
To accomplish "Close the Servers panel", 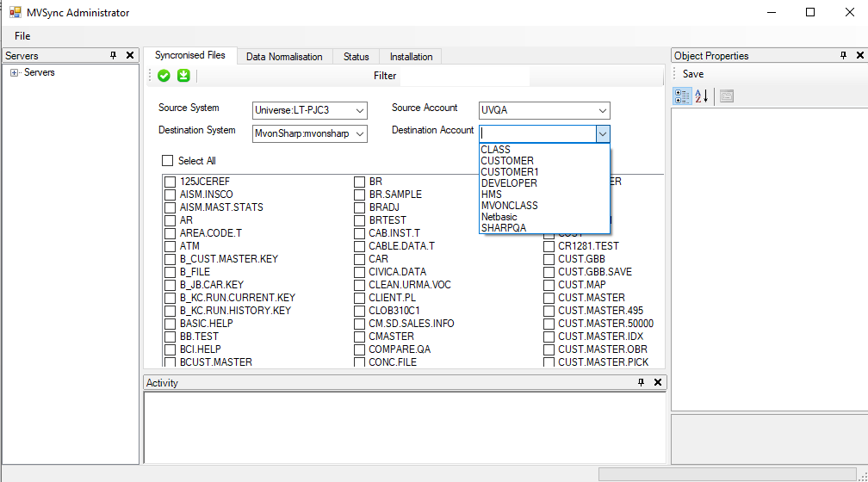I will pos(130,55).
